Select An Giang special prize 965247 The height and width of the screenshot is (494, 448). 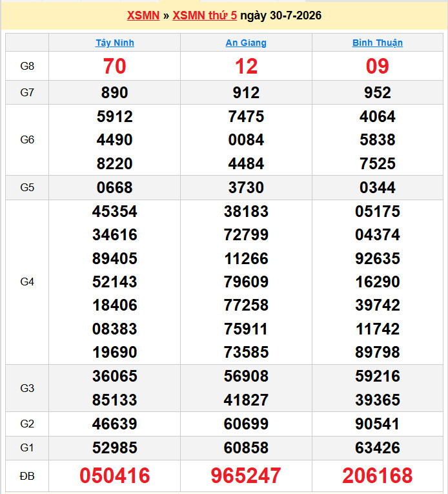point(246,476)
